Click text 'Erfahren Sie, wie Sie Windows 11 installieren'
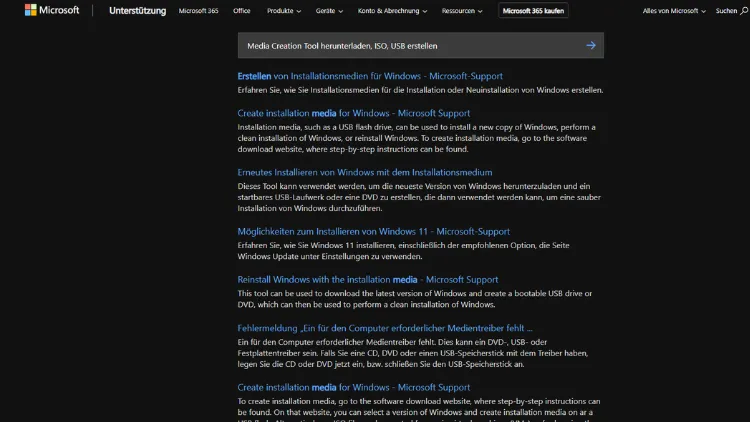 [316, 245]
